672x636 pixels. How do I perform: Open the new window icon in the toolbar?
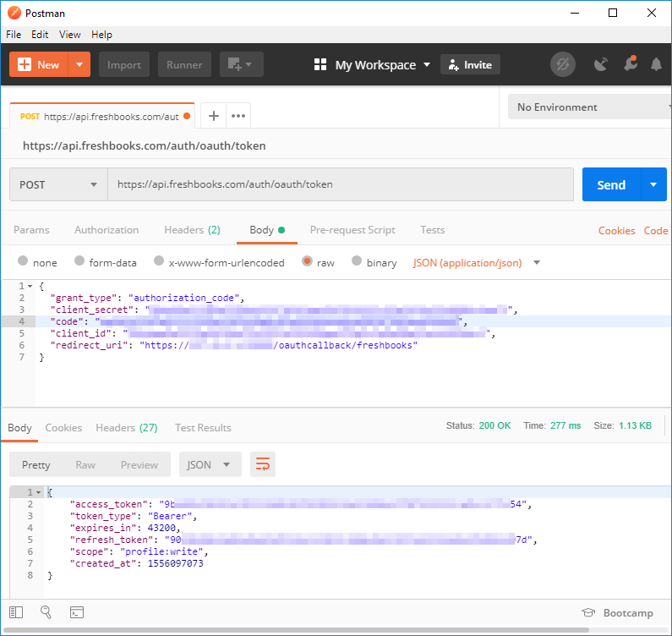(x=241, y=64)
